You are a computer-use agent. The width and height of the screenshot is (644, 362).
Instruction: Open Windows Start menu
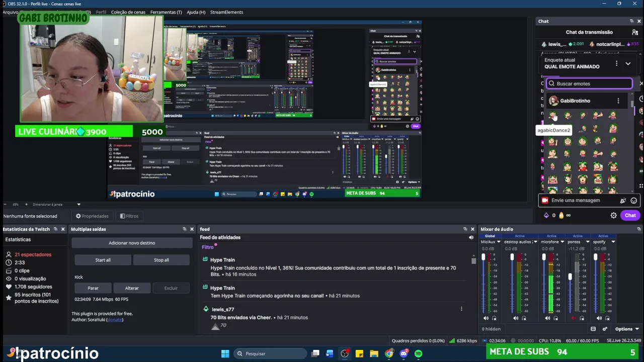pyautogui.click(x=225, y=353)
